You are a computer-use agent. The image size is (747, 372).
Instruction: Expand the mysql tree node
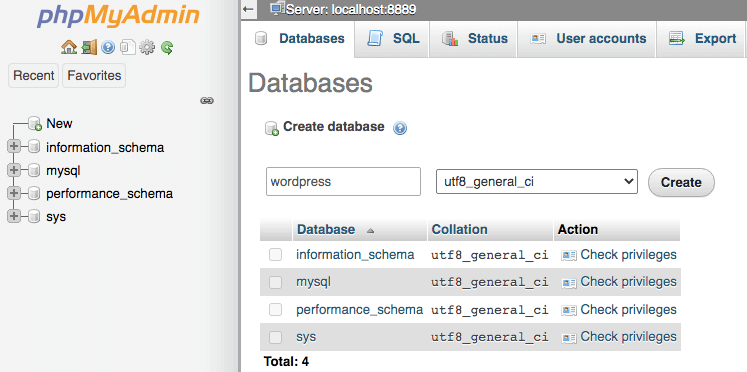[14, 170]
